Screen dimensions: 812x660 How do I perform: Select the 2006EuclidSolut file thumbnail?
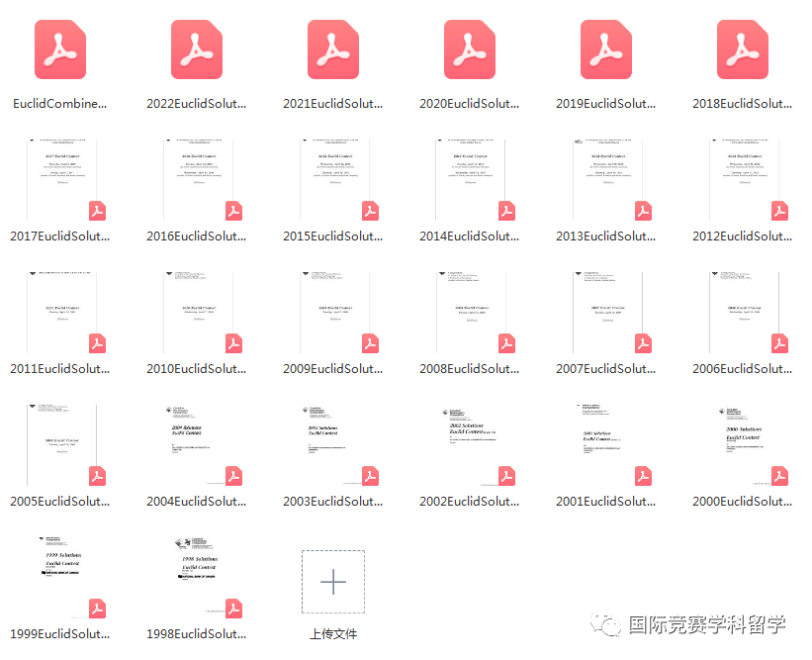(x=744, y=313)
